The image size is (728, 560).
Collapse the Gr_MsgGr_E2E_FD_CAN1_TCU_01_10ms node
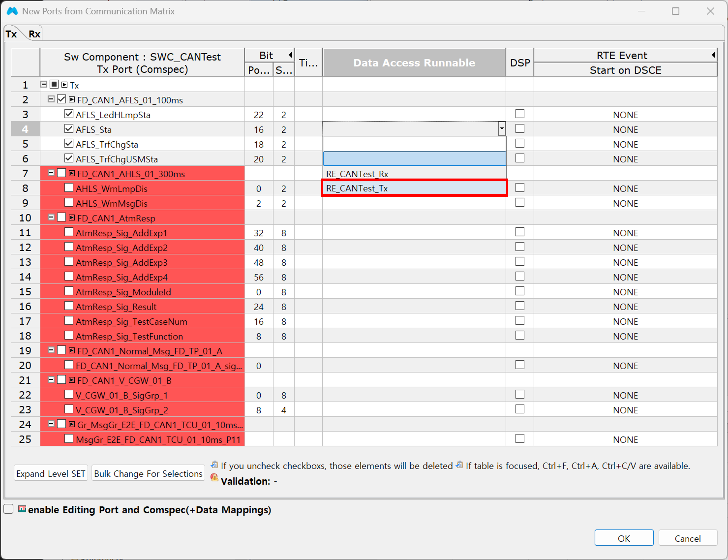click(x=51, y=424)
